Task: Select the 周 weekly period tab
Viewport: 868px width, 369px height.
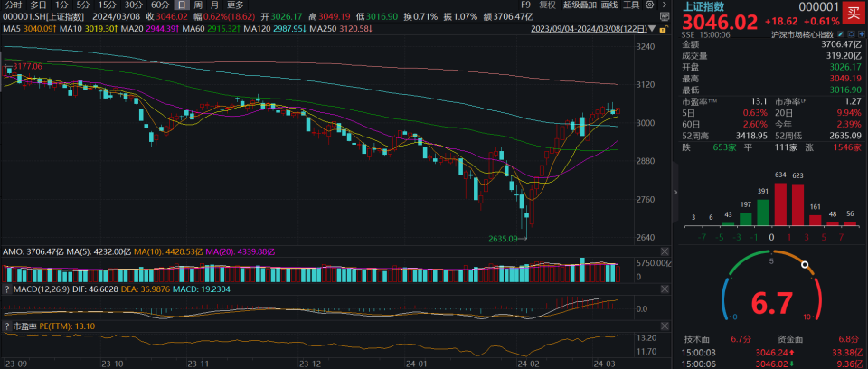Action: coord(197,5)
